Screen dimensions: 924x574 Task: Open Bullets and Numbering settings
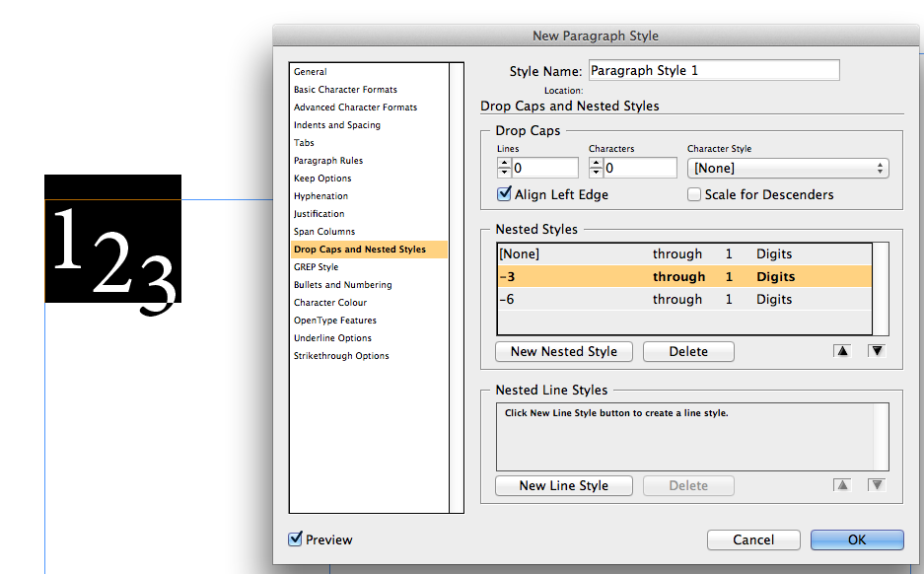342,285
